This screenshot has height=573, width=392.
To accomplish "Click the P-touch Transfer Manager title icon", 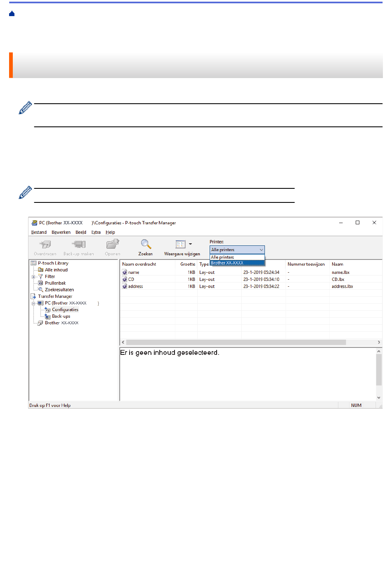I will pyautogui.click(x=34, y=223).
